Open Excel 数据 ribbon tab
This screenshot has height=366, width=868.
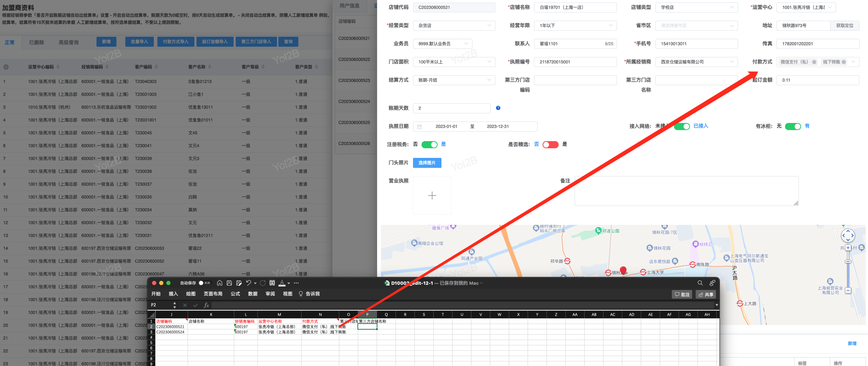tap(253, 294)
